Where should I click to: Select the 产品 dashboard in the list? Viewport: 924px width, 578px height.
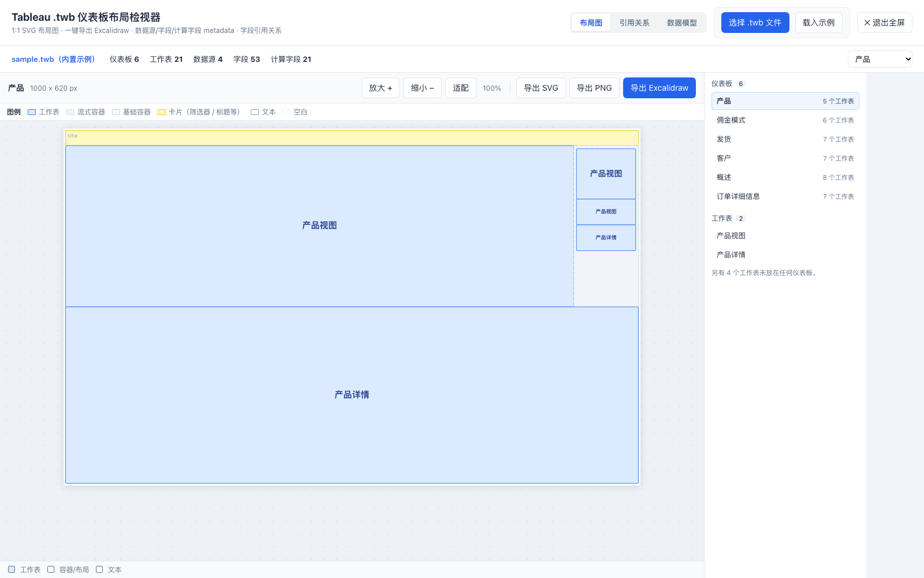tap(785, 101)
